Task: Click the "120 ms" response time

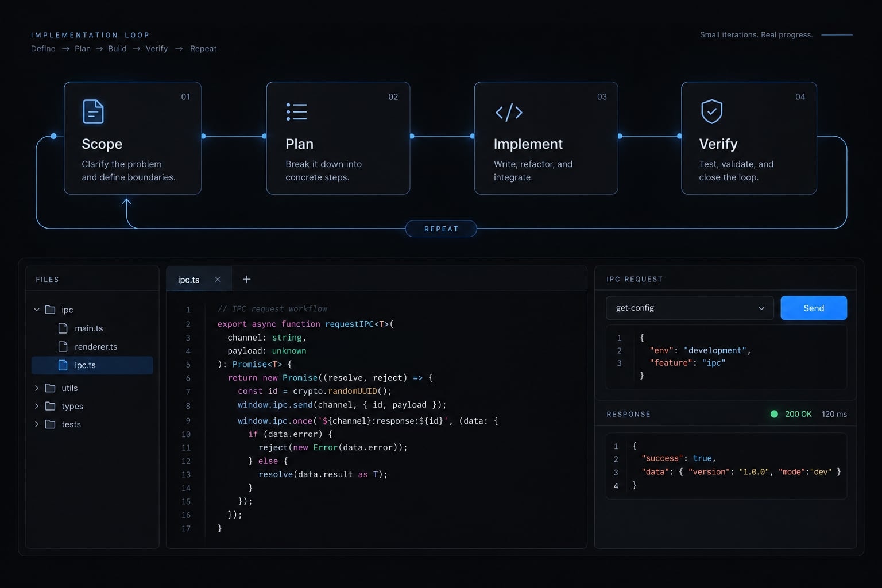Action: [x=834, y=414]
